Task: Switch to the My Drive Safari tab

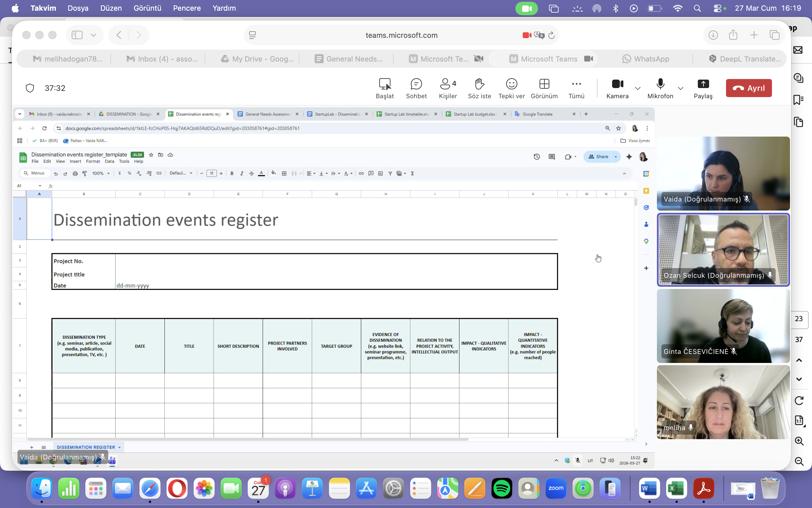Action: point(257,59)
